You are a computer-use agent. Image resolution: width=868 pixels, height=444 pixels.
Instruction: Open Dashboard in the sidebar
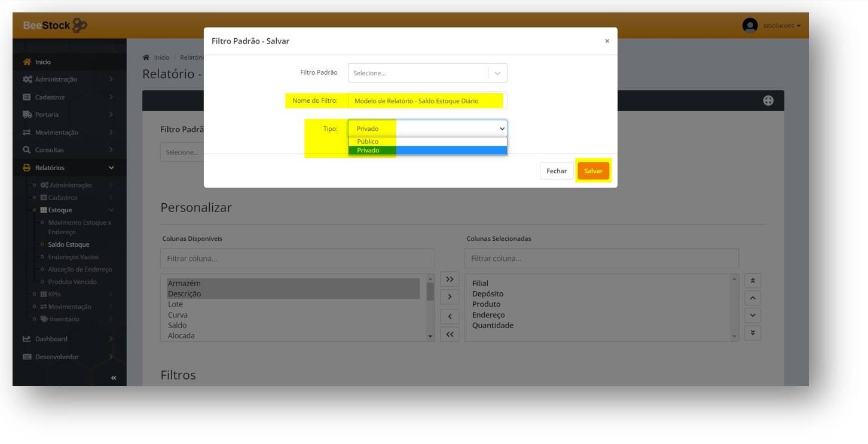click(x=51, y=339)
